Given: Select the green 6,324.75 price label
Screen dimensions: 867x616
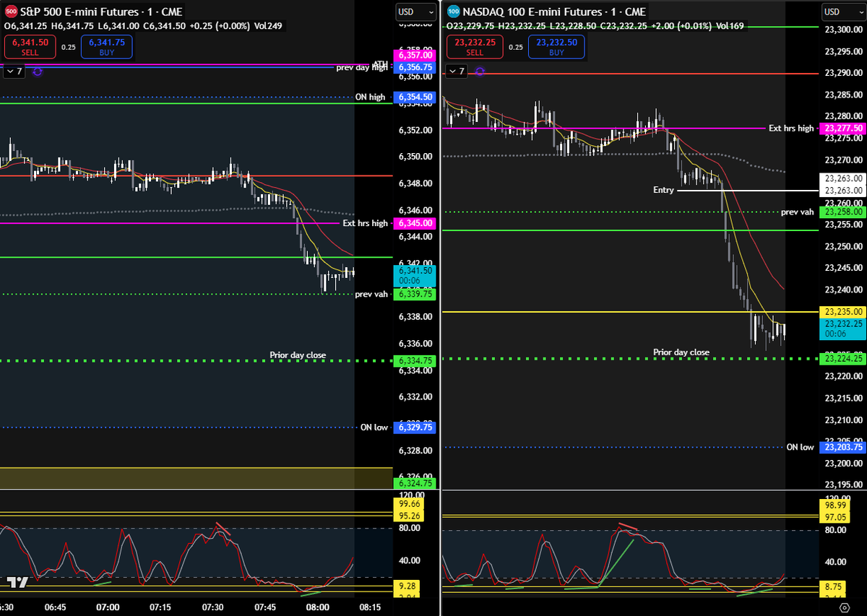Looking at the screenshot, I should [x=415, y=483].
